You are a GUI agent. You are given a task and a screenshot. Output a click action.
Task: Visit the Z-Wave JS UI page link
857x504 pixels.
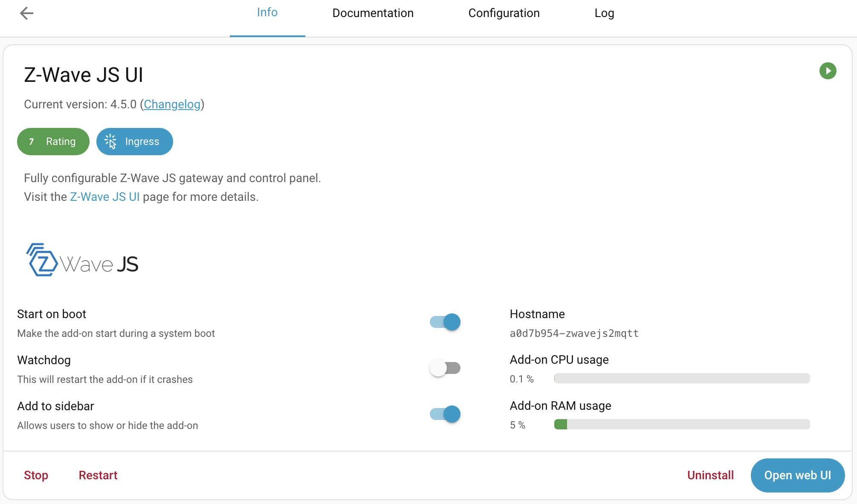pyautogui.click(x=105, y=197)
